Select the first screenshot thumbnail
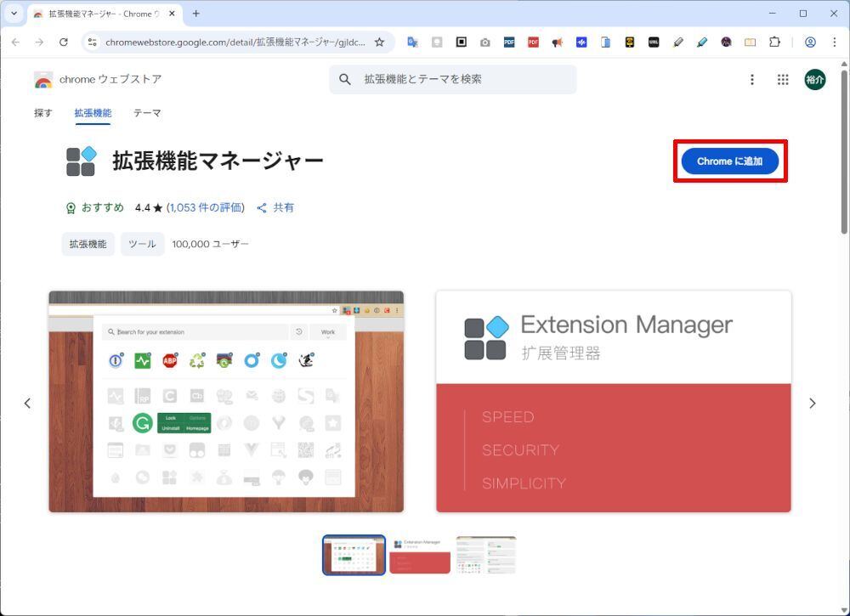The width and height of the screenshot is (850, 616). (354, 555)
